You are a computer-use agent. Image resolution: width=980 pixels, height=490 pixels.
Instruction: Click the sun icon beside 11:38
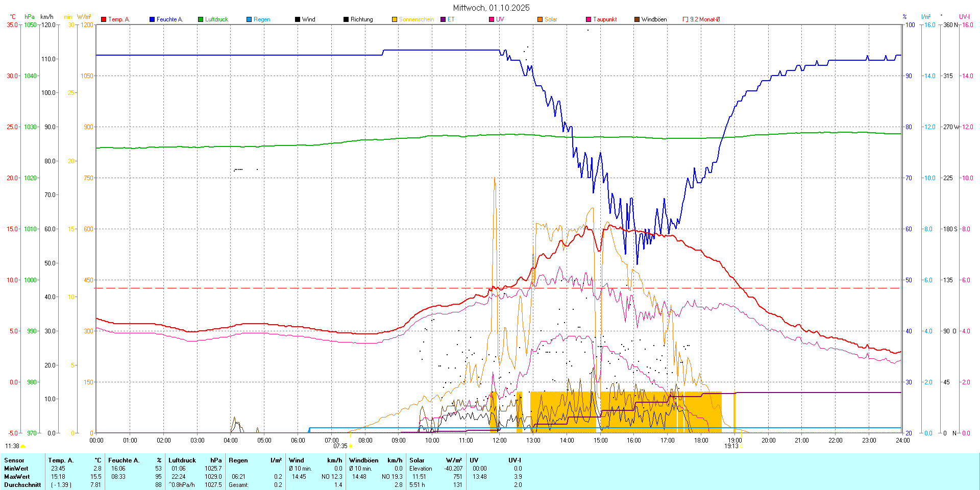[23, 446]
